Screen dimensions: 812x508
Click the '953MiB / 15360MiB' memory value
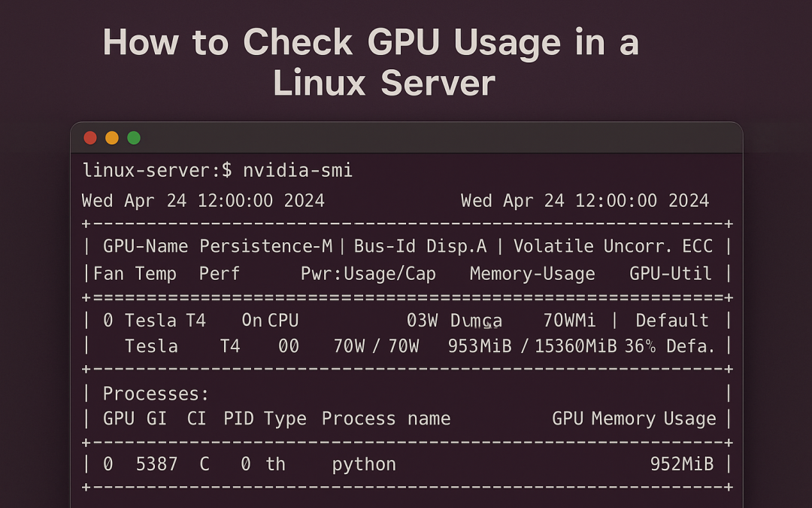pos(532,346)
